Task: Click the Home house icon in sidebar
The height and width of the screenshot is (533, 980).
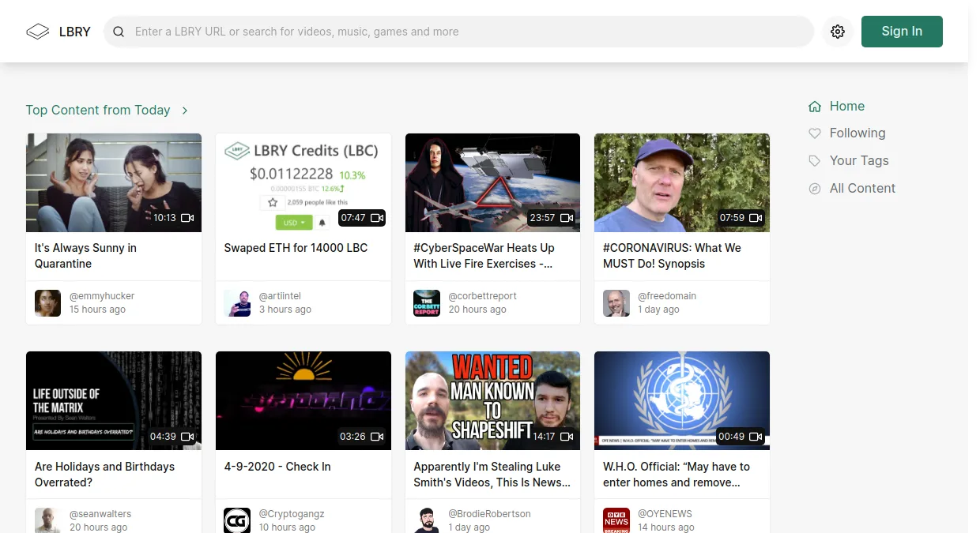Action: (815, 107)
